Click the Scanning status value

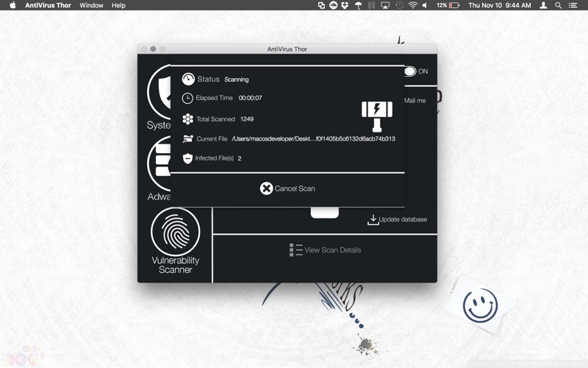(237, 79)
